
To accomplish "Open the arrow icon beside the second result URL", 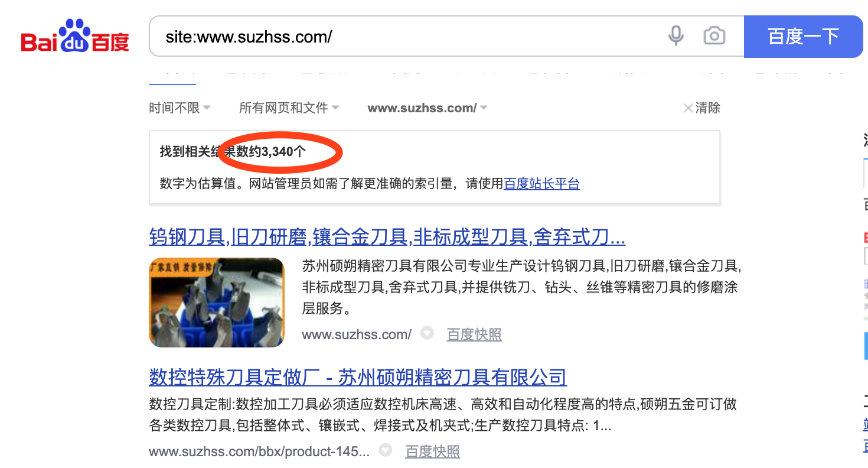I will (x=385, y=450).
